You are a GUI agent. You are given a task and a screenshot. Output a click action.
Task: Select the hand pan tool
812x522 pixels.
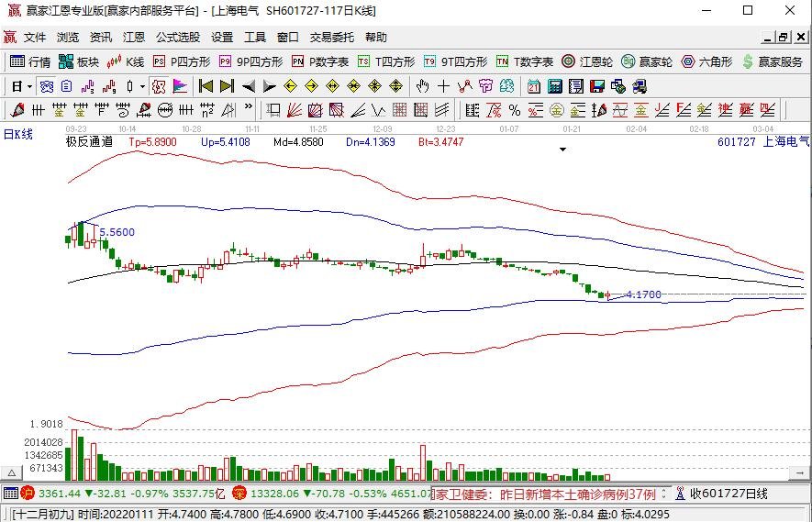[x=423, y=86]
